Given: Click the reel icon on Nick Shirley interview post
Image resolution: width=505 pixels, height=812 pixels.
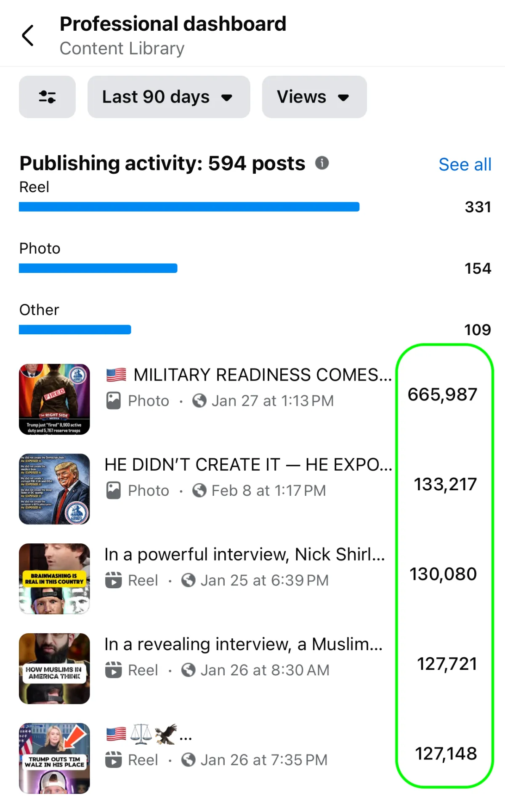Looking at the screenshot, I should 114,580.
